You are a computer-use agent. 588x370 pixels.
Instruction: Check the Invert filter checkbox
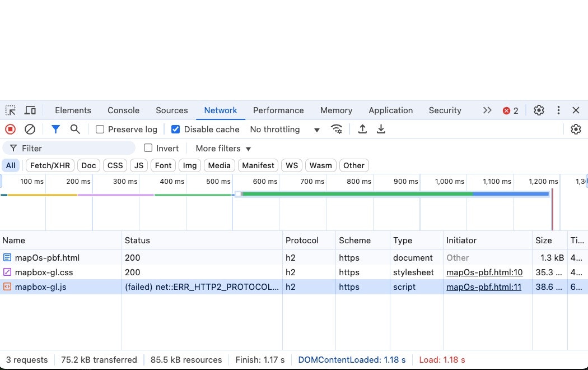148,148
